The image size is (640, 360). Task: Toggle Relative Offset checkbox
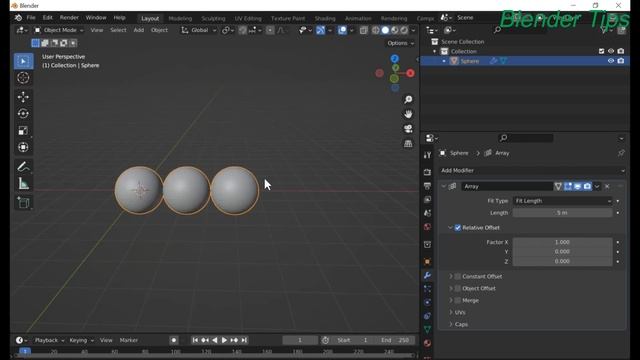[458, 228]
